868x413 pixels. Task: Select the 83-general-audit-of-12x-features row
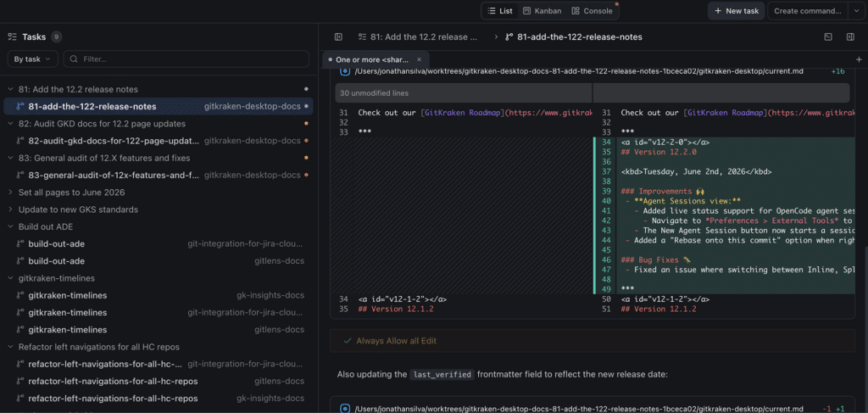159,175
